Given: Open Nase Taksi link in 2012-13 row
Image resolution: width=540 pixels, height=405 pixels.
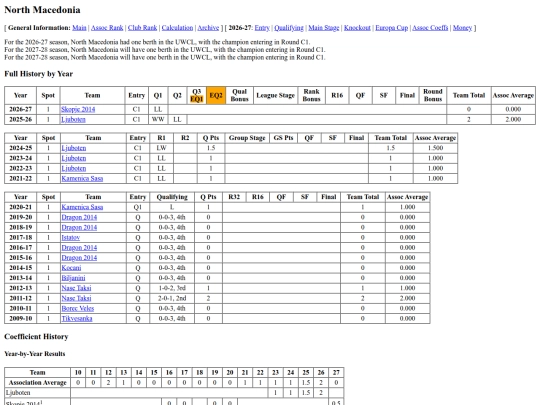Looking at the screenshot, I should pyautogui.click(x=76, y=288).
